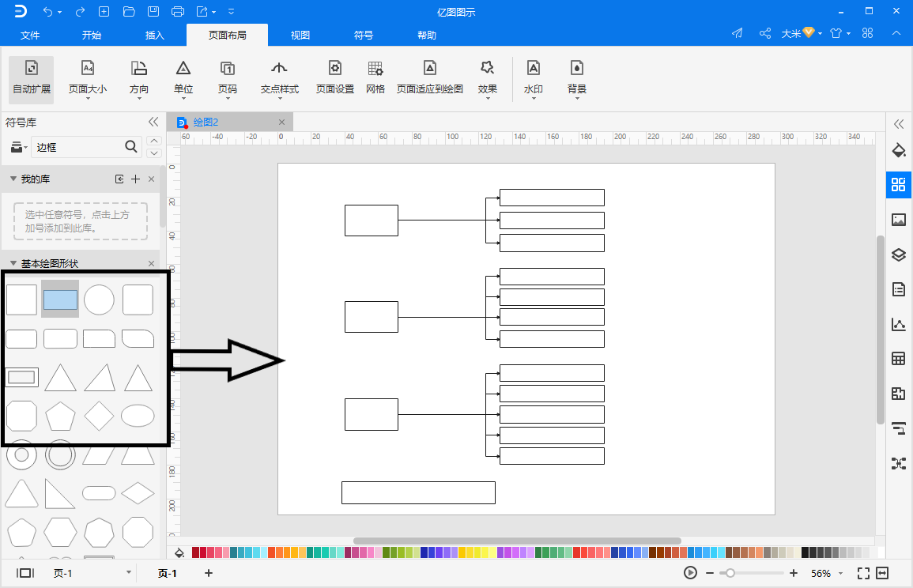Open the layers panel icon

[x=899, y=254]
